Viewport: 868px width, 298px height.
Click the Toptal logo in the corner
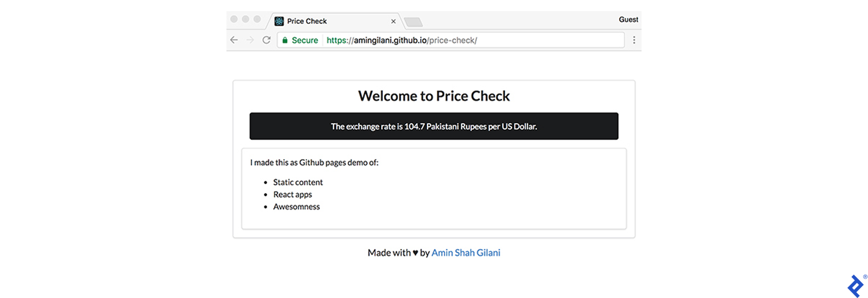(856, 286)
